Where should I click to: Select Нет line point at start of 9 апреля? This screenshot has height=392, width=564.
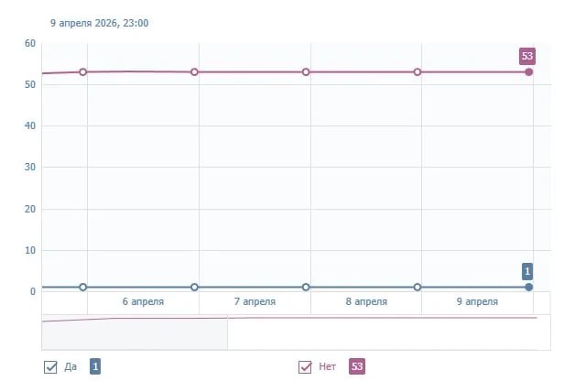click(418, 71)
